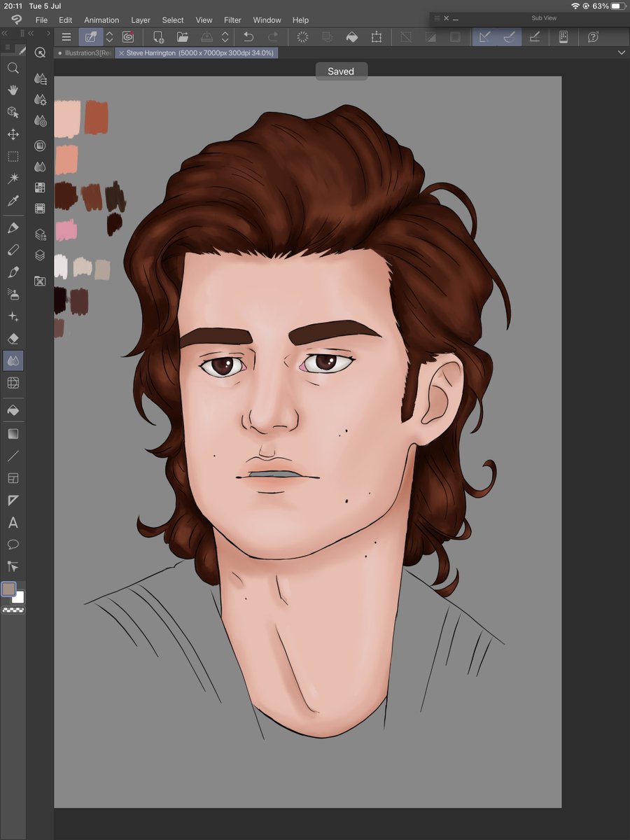The image size is (630, 840).
Task: Open the Sub View palette hamburger menu
Action: pyautogui.click(x=437, y=18)
